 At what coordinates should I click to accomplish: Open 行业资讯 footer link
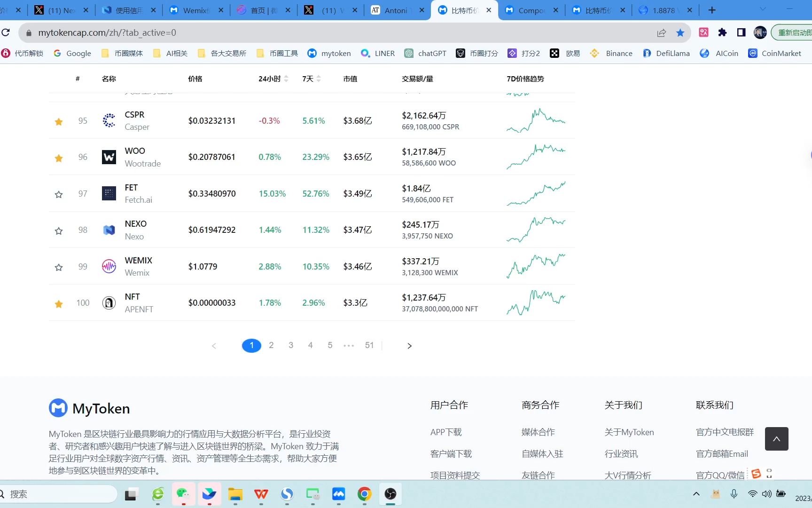pyautogui.click(x=621, y=453)
